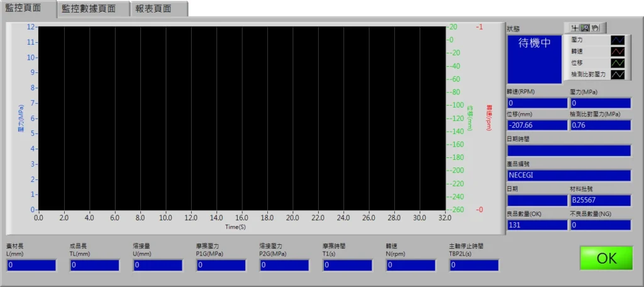Viewport: 644px width, 287px height.
Task: Click the 位移 plot legend line icon
Action: [619, 63]
